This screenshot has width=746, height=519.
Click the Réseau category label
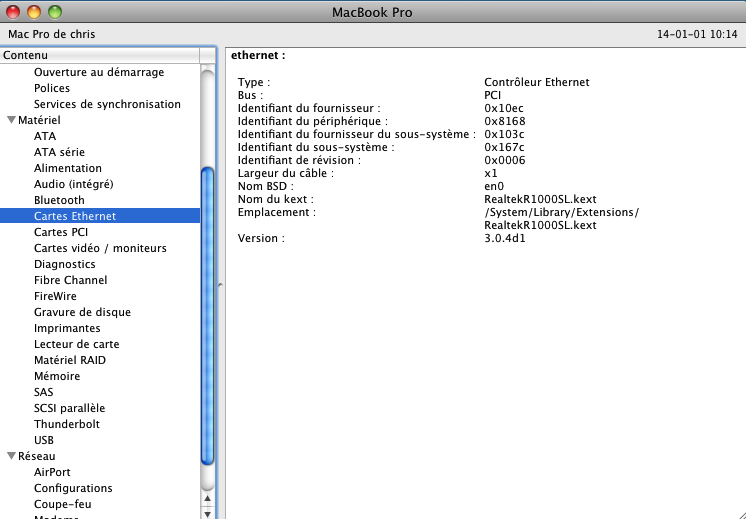tap(37, 456)
